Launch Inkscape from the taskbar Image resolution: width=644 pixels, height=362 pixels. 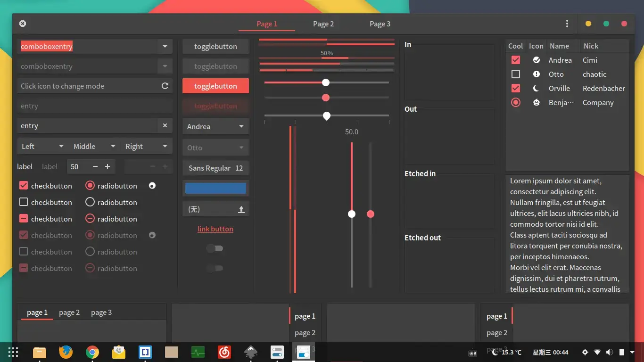pos(250,352)
